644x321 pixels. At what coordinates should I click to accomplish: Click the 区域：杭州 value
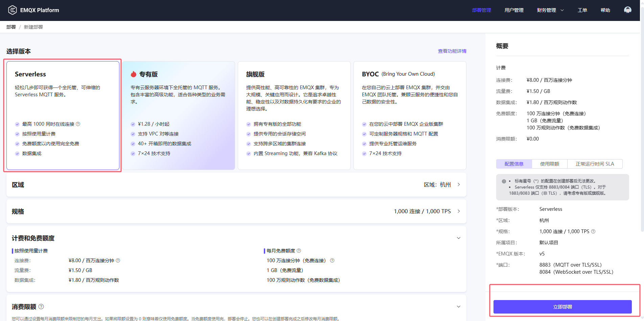click(x=437, y=184)
